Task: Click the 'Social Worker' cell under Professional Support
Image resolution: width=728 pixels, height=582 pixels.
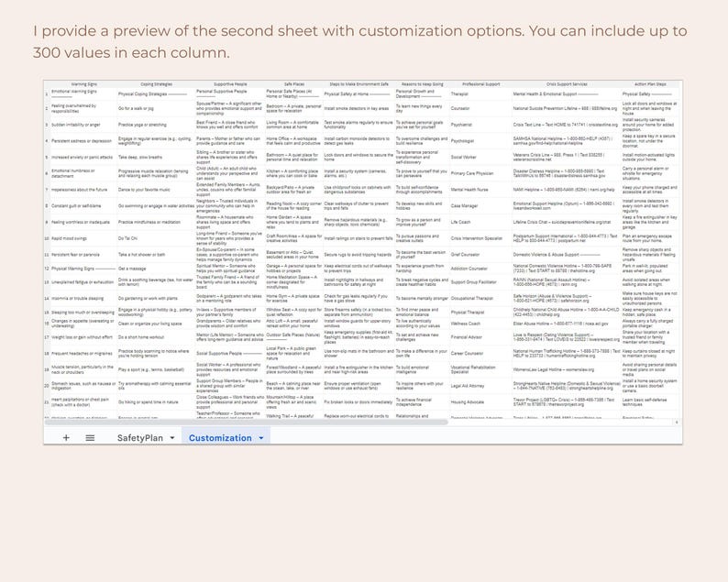Action: click(481, 157)
